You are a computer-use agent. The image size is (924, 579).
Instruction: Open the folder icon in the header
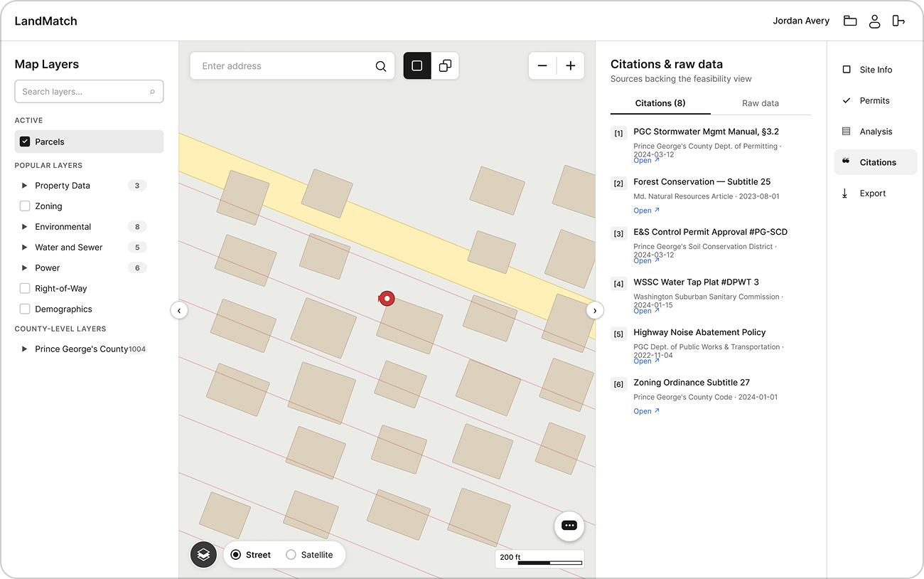(x=850, y=21)
